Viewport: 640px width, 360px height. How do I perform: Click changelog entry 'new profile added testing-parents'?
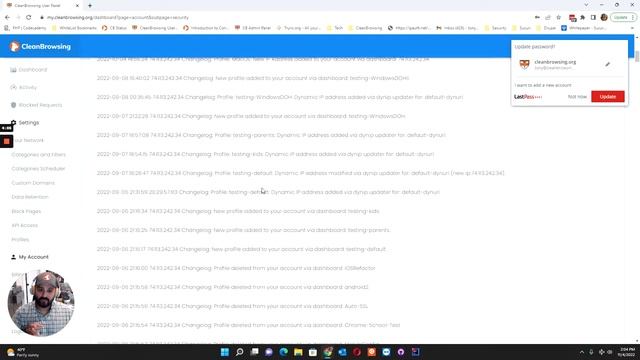click(243, 230)
